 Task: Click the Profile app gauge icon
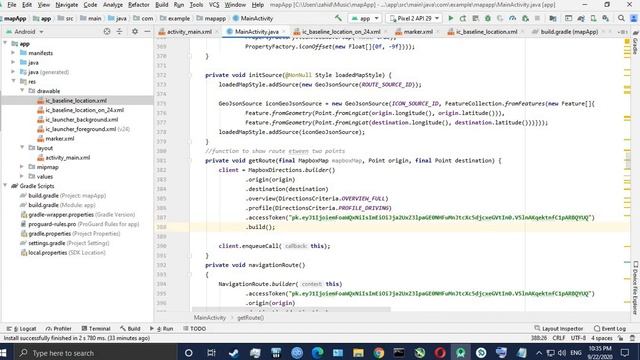pos(513,18)
